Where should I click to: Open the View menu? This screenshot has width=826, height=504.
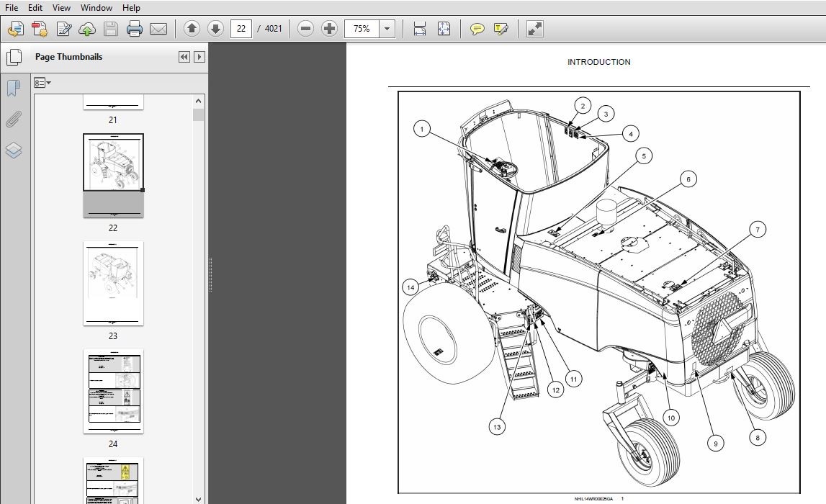point(61,8)
